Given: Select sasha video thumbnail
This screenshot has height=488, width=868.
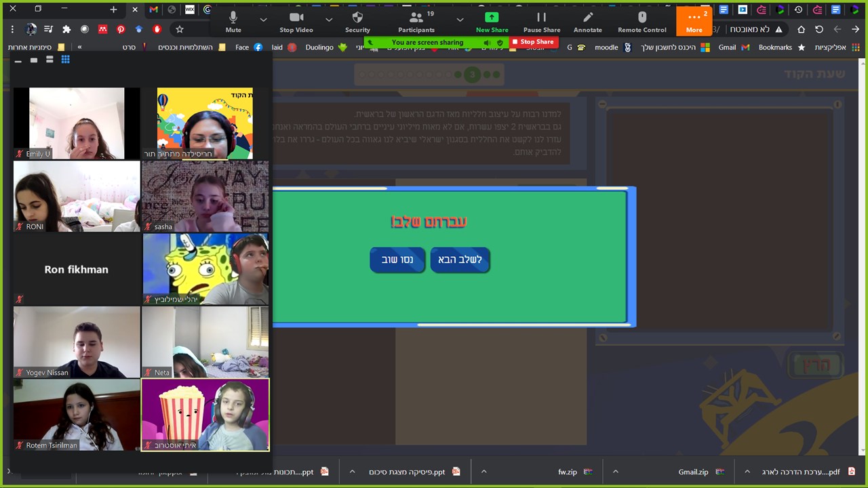Looking at the screenshot, I should [205, 196].
